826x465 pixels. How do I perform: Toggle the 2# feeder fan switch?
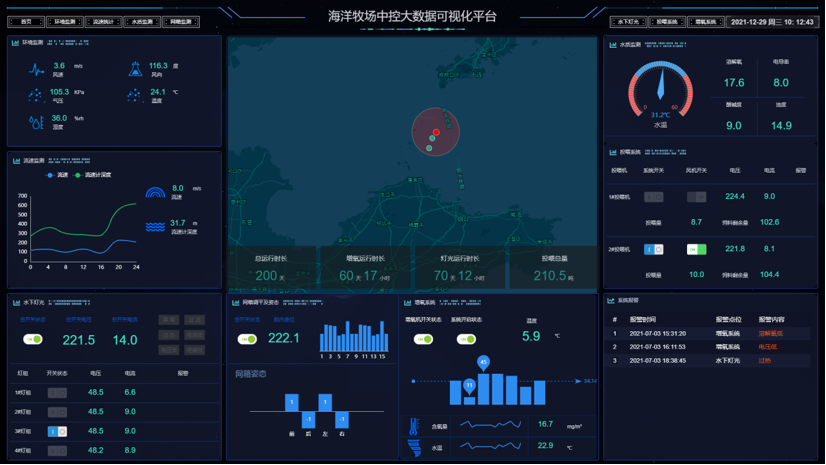click(x=696, y=249)
